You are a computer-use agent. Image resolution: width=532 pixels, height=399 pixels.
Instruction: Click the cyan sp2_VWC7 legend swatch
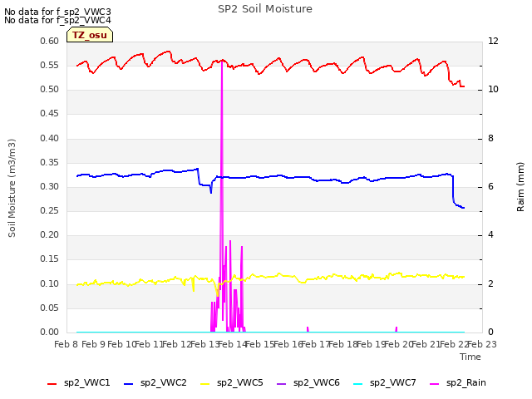[x=358, y=384]
